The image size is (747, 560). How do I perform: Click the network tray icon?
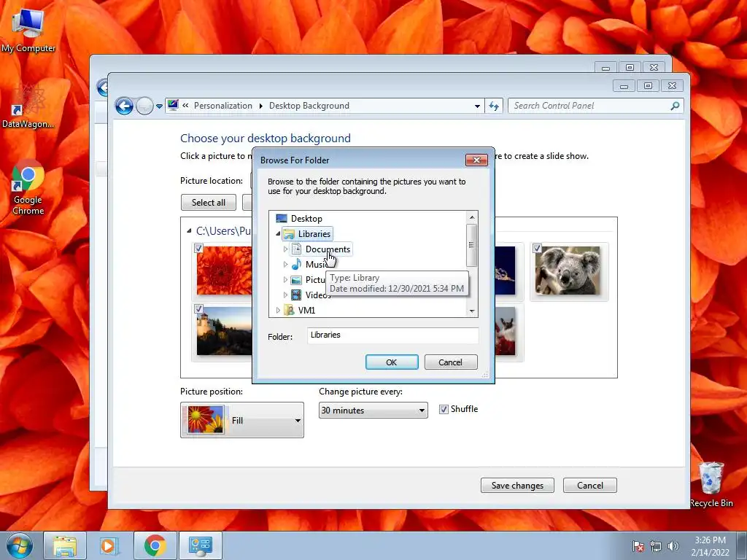[x=656, y=545]
